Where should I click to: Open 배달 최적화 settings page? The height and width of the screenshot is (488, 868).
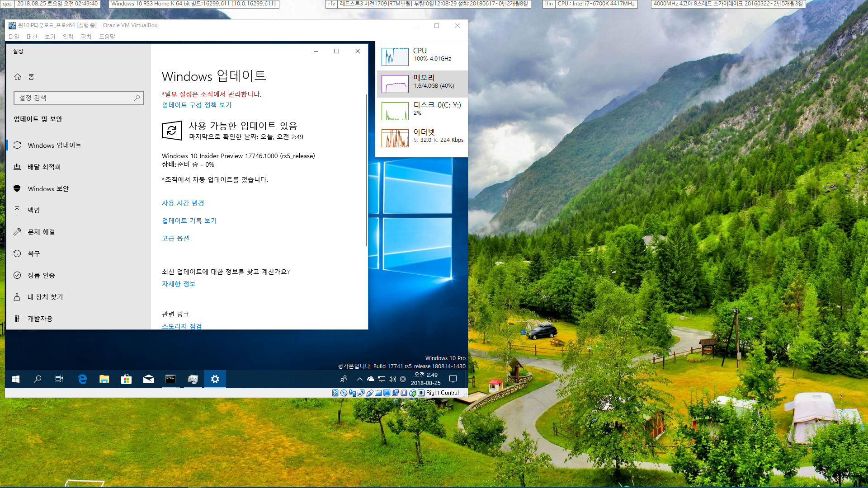pos(78,167)
